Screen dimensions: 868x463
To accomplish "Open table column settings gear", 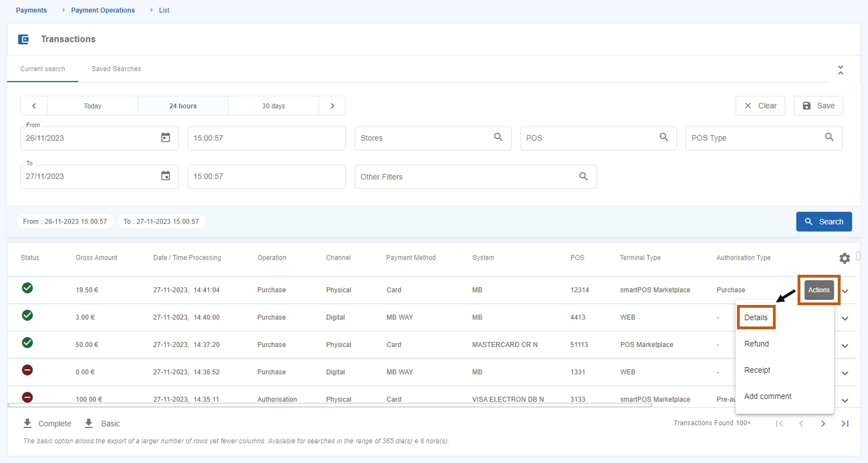I will 844,258.
